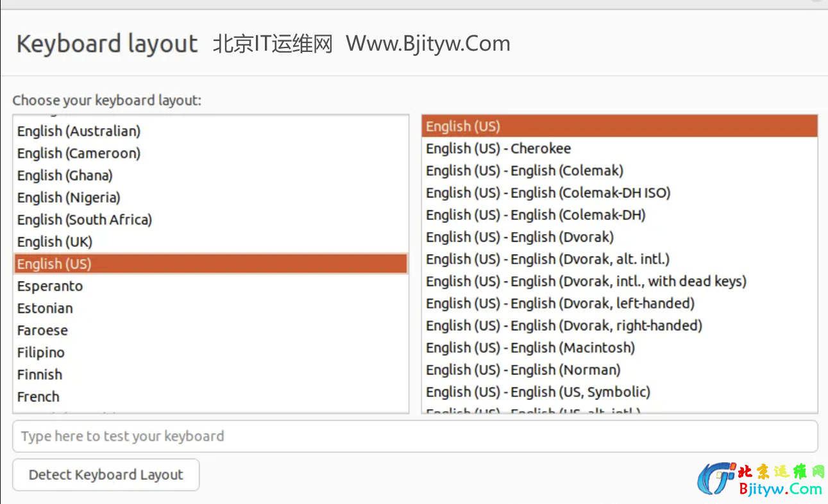Pick Filipino in the left list
Image resolution: width=828 pixels, height=504 pixels.
click(41, 353)
